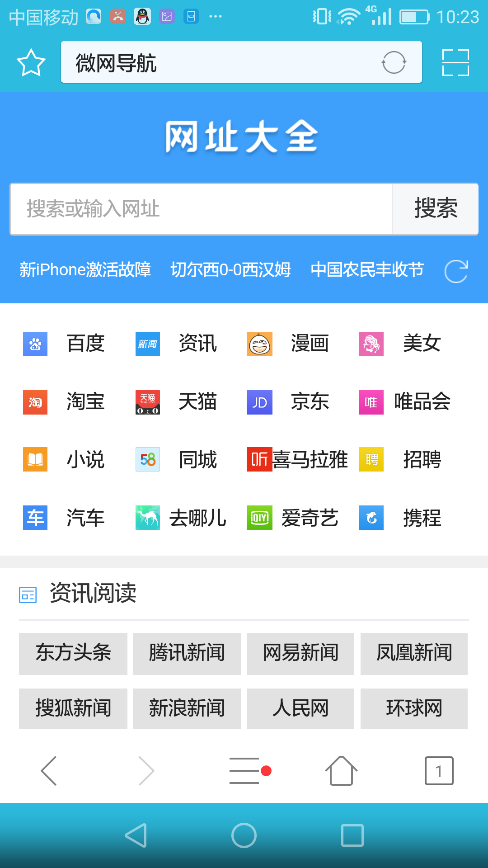Open the Taobao orange icon
488x868 pixels.
pos(35,402)
